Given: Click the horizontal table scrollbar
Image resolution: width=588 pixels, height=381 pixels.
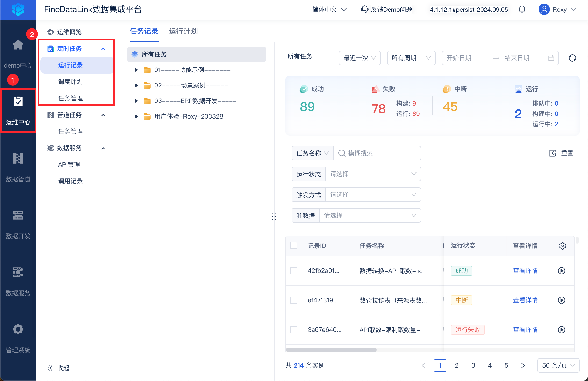Looking at the screenshot, I should pyautogui.click(x=331, y=350).
